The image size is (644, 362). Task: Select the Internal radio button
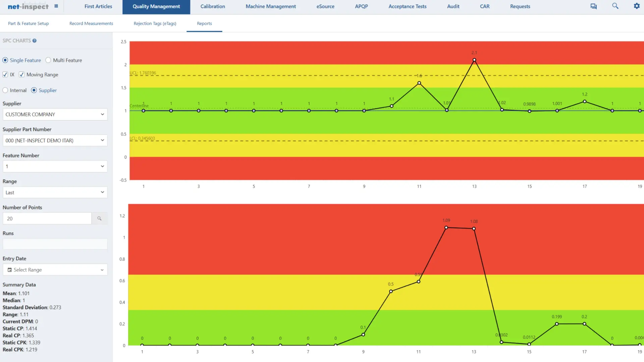pos(5,90)
